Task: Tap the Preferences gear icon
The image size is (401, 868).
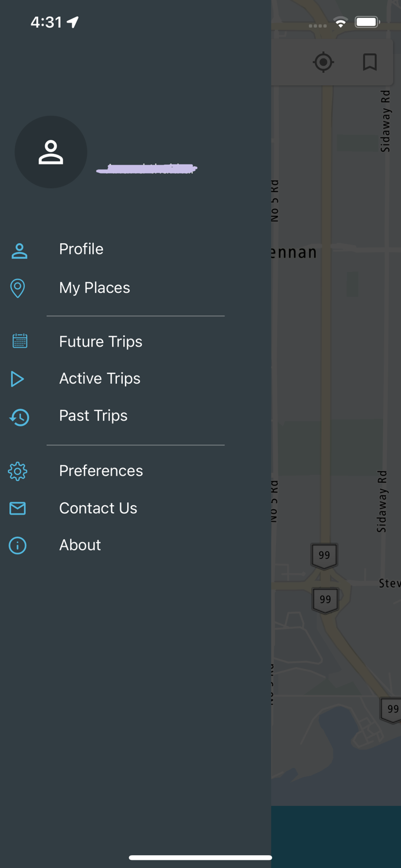Action: (x=17, y=471)
